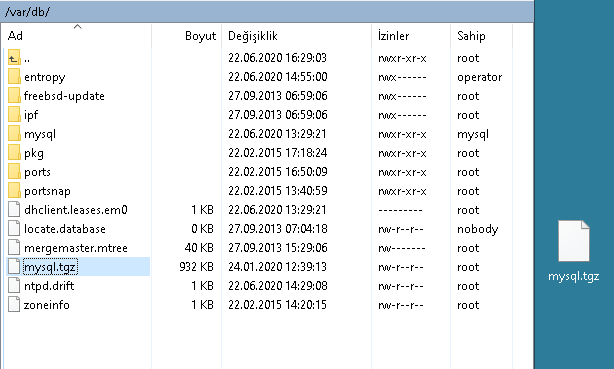Select the mysql folder icon
The height and width of the screenshot is (369, 614).
pos(14,134)
